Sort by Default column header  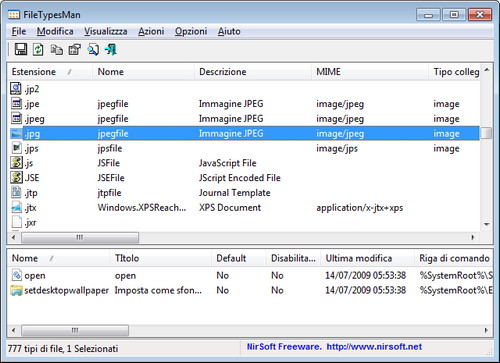click(x=239, y=258)
